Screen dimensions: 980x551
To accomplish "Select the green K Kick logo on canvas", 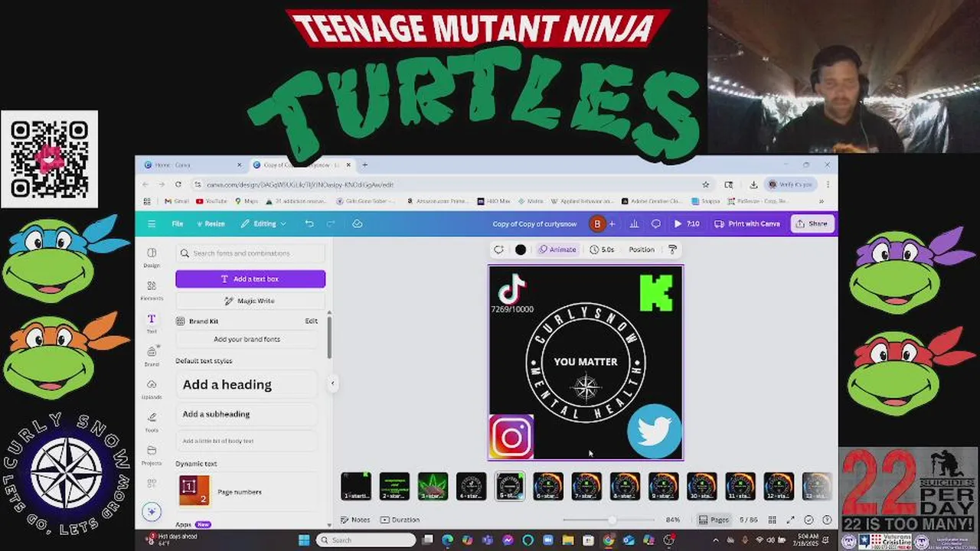I will pos(656,294).
